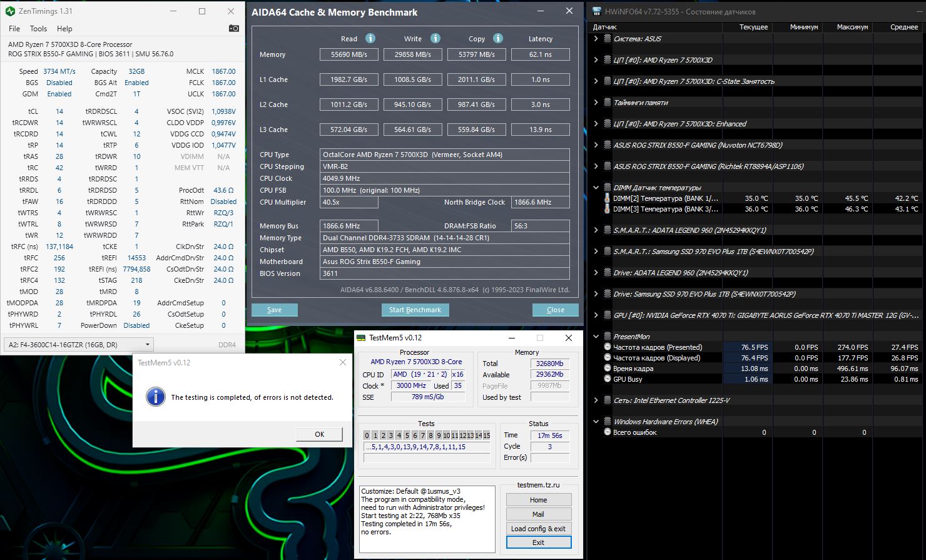The height and width of the screenshot is (560, 926).
Task: Click the DIMM[2] temperature thermometer icon
Action: click(607, 198)
